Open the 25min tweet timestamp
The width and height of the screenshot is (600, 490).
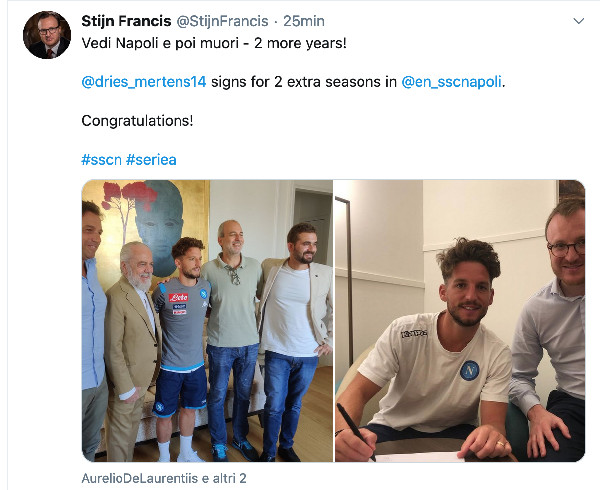coord(304,21)
